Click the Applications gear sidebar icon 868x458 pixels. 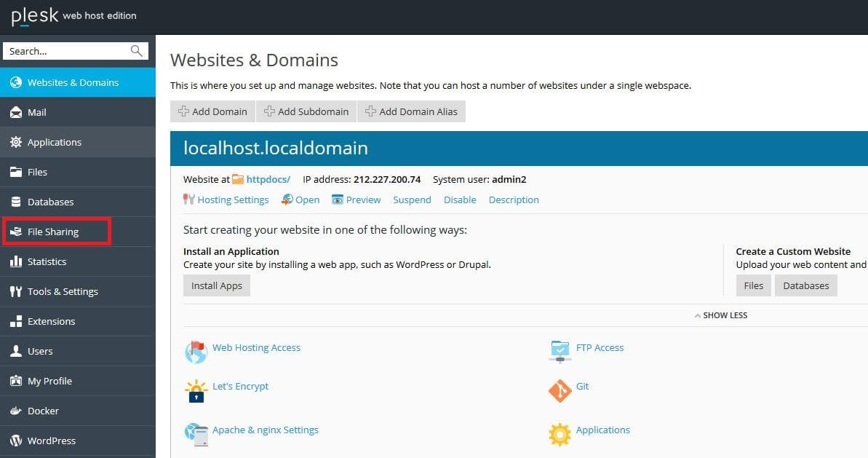point(16,142)
